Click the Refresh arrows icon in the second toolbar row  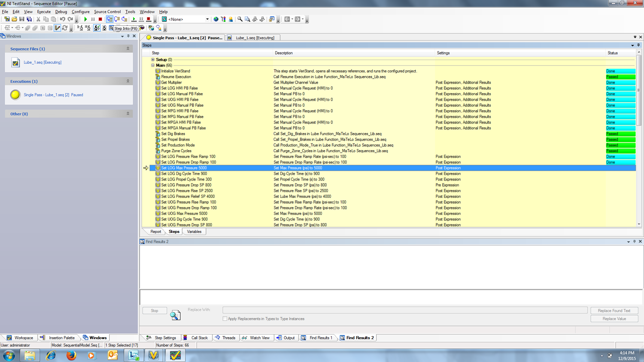click(x=65, y=28)
